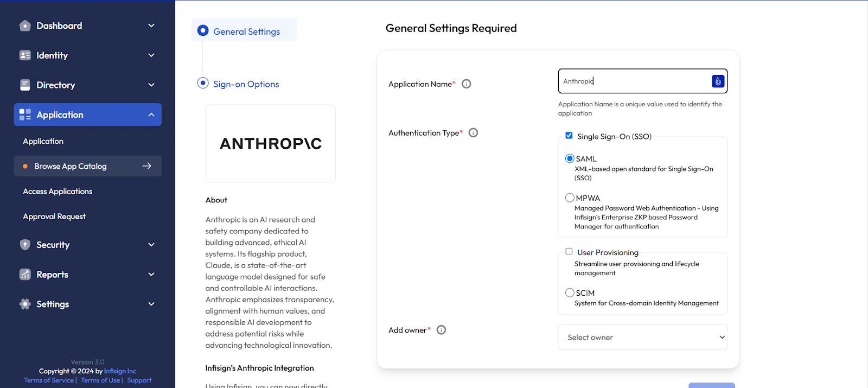
Task: Expand the Settings menu chevron
Action: 151,304
